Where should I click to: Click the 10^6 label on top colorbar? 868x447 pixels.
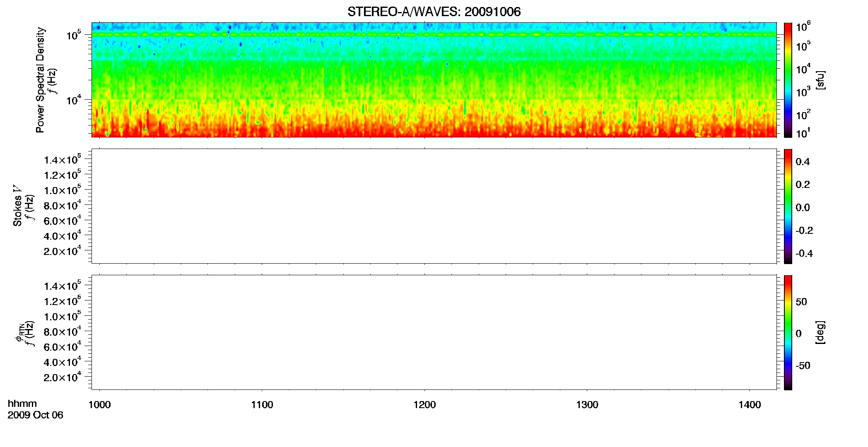pyautogui.click(x=803, y=26)
